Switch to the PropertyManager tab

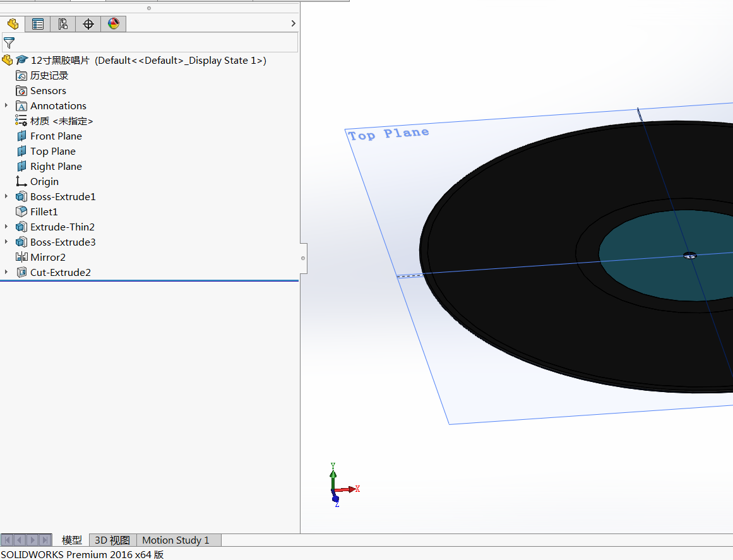tap(38, 24)
